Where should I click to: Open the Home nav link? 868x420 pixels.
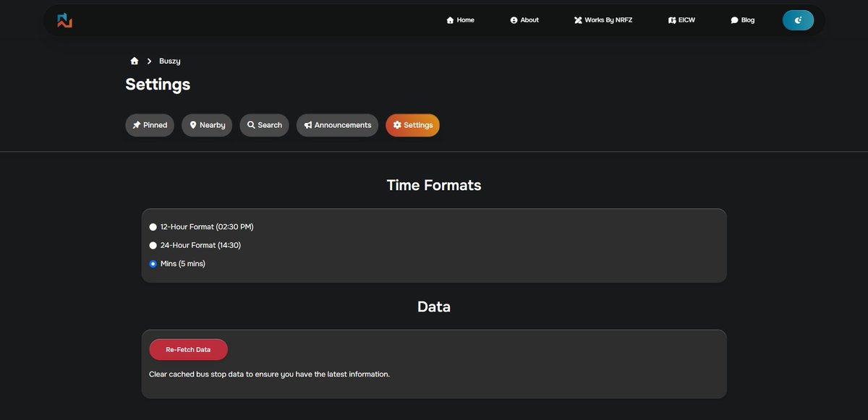(x=460, y=20)
